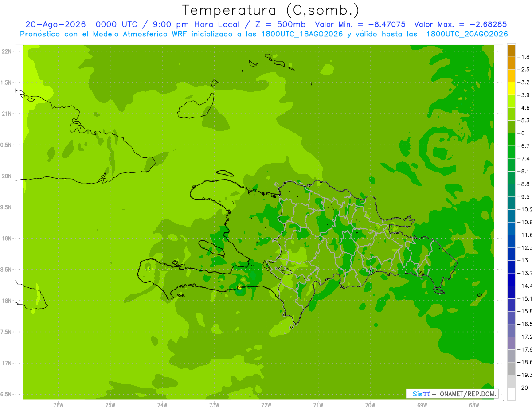The height and width of the screenshot is (411, 532).
Task: Click the '-5.3' colorbar value
Action: 524,120
